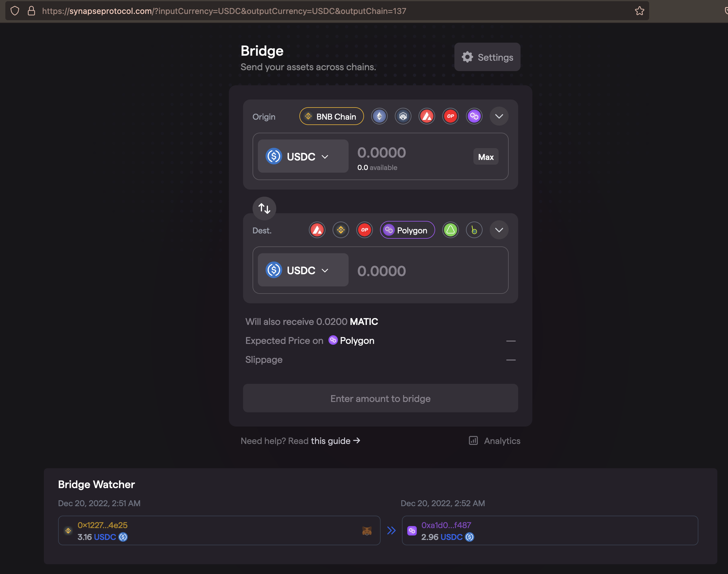Expand the full origin chain list
The image size is (728, 574).
499,116
